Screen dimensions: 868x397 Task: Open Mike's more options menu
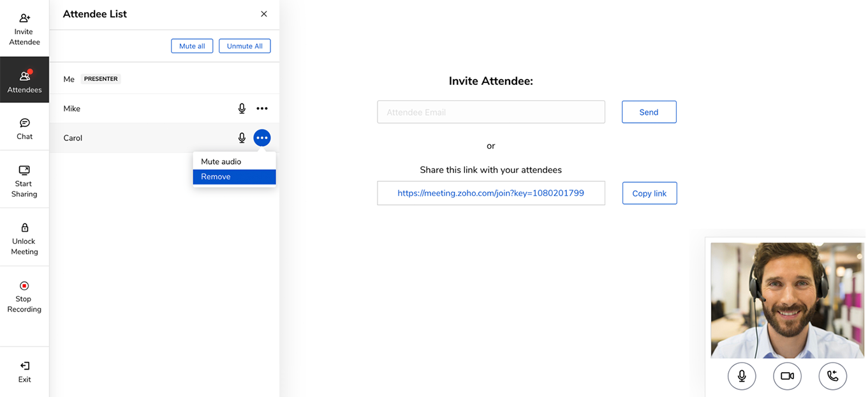point(262,109)
